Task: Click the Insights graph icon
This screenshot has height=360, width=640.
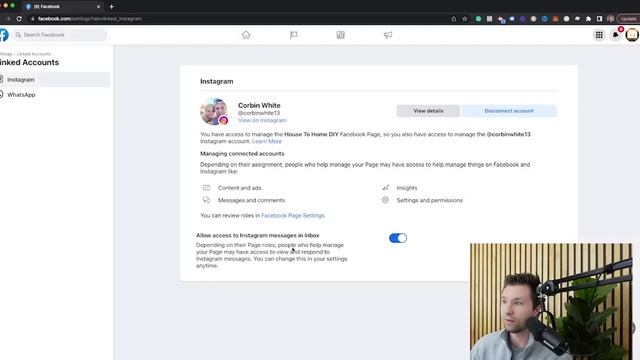Action: point(385,188)
